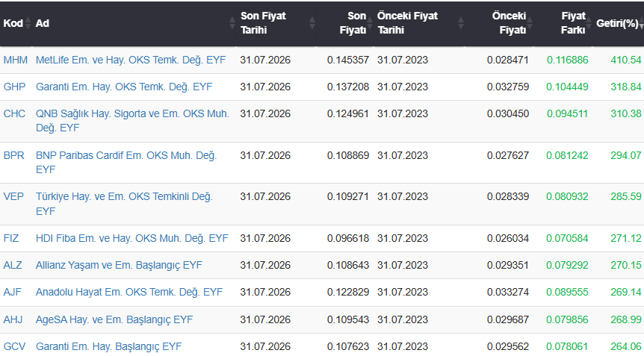Open AgeSA Hay. ve Em. Başlangıç EYF

tap(114, 319)
